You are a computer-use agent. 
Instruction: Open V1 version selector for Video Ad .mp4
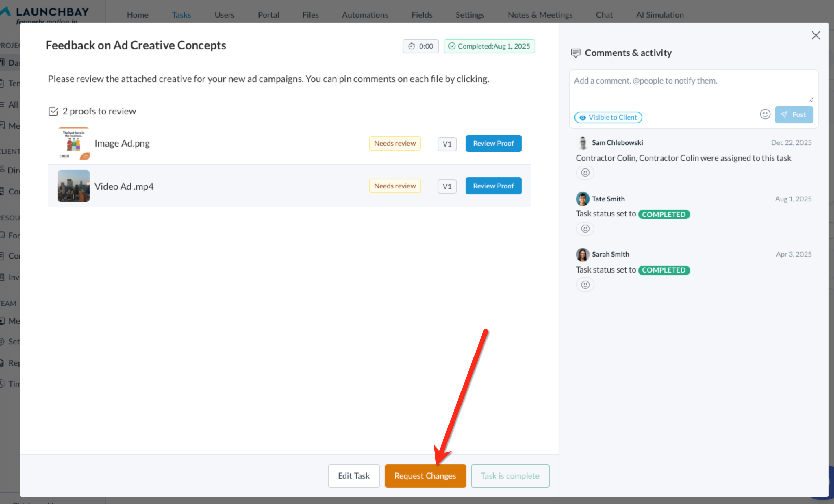[x=447, y=186]
